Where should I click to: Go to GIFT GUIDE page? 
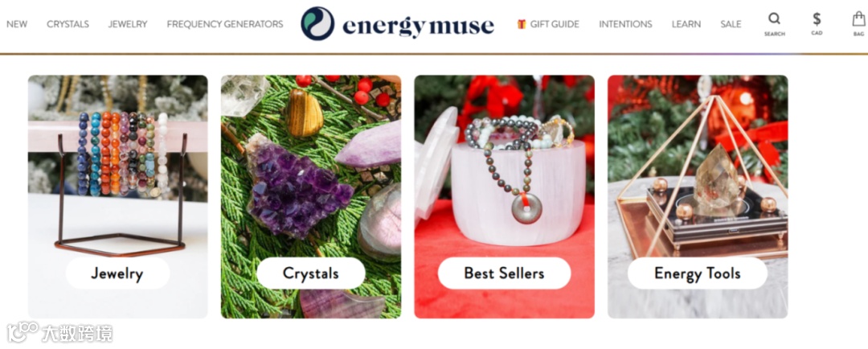tap(555, 24)
